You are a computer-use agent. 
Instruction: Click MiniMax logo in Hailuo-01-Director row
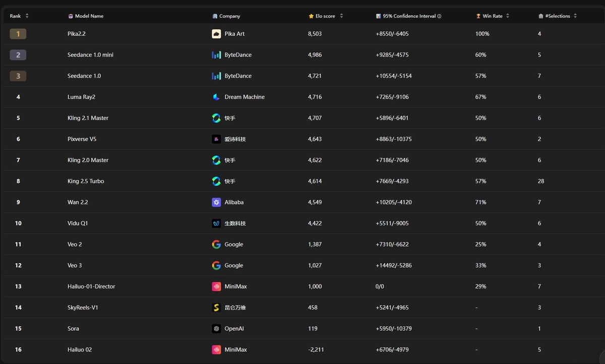216,286
